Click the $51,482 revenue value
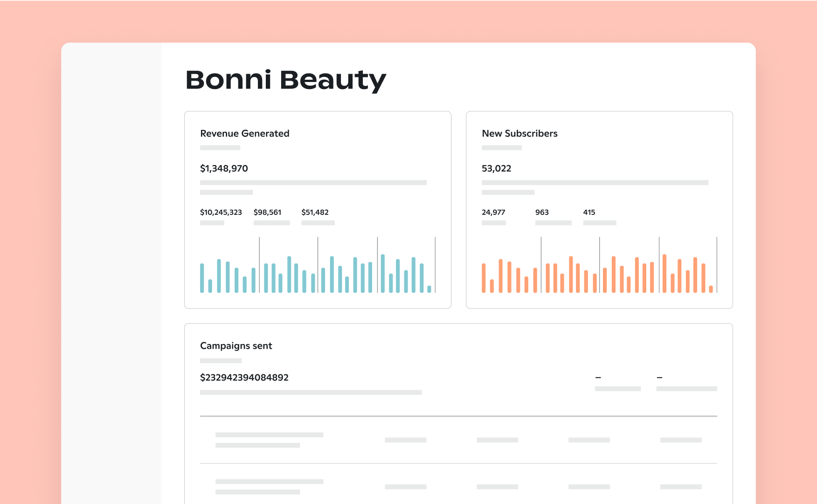817x504 pixels. pyautogui.click(x=315, y=212)
